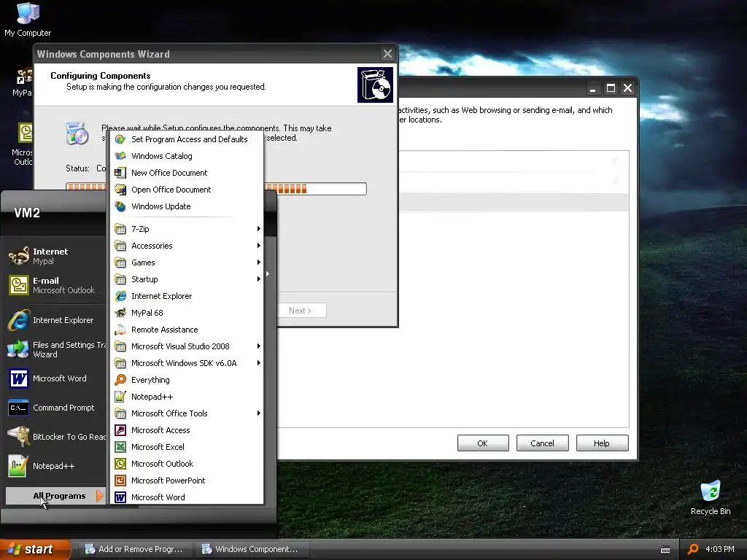Launch Microsoft Word from recent programs
Screen dimensions: 747x560
(x=55, y=378)
